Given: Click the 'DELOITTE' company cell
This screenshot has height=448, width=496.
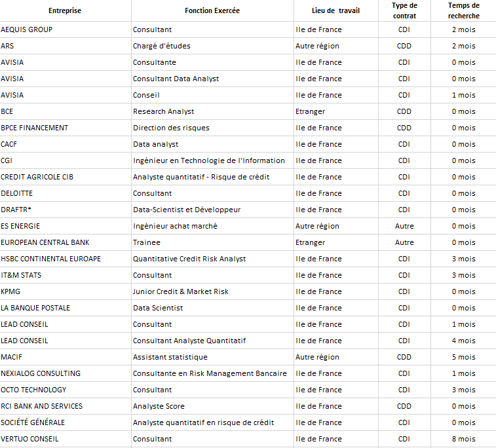Looking at the screenshot, I should tap(66, 193).
